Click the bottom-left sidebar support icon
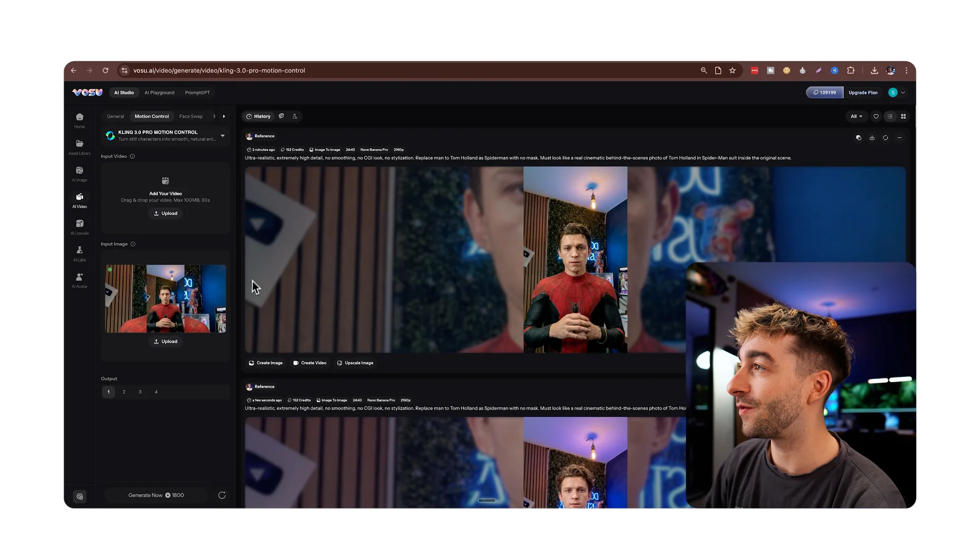The width and height of the screenshot is (980, 551). click(x=80, y=496)
